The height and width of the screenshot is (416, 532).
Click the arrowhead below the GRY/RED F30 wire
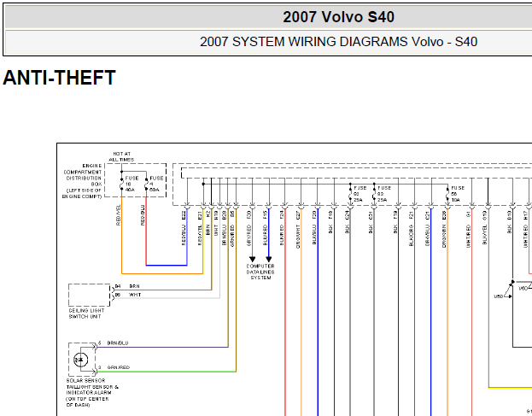pyautogui.click(x=253, y=259)
